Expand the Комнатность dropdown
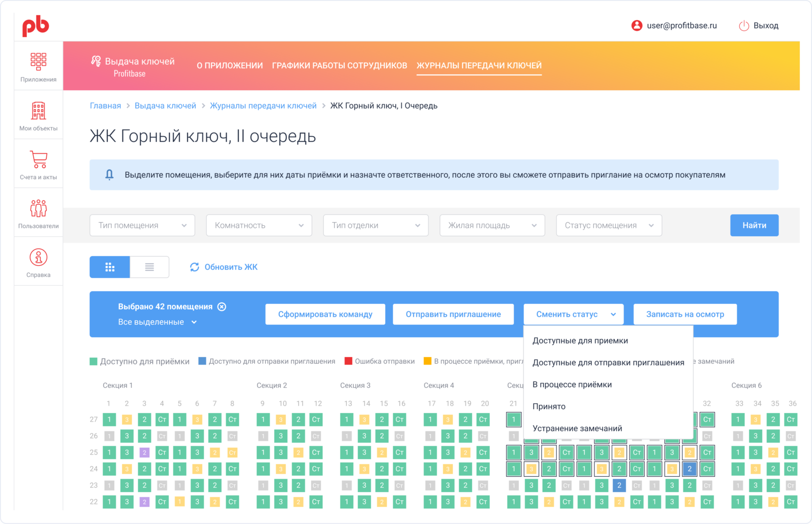812x524 pixels. point(259,226)
